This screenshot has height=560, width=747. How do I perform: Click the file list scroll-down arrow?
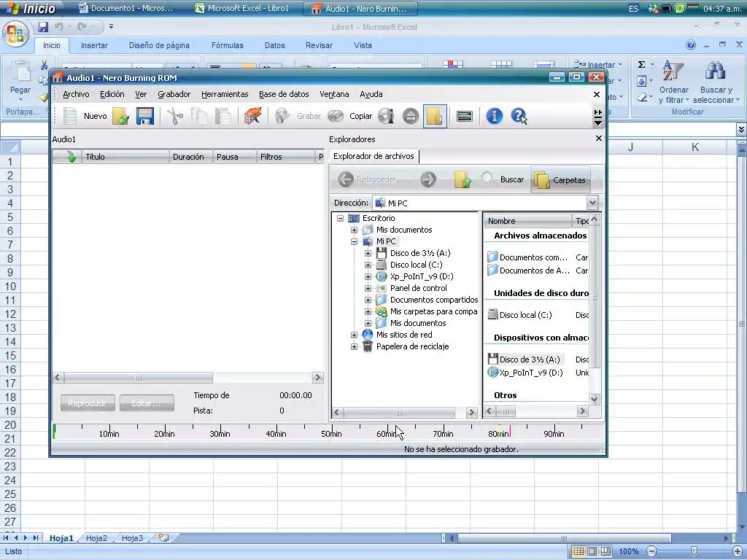click(594, 399)
